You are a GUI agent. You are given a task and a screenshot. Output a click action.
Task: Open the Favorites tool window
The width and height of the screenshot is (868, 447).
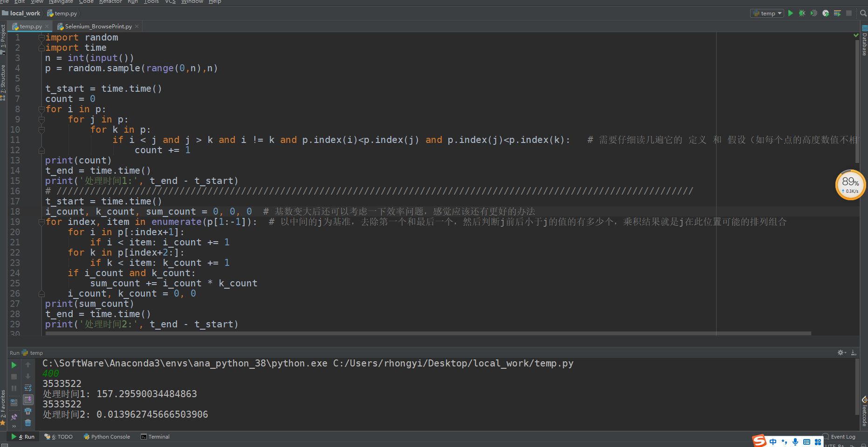[x=3, y=407]
